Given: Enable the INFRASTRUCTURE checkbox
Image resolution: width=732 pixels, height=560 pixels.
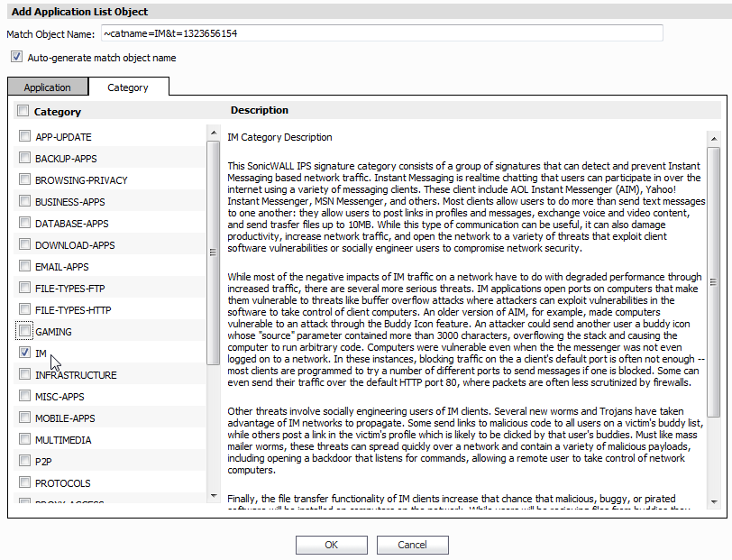Looking at the screenshot, I should coord(24,374).
